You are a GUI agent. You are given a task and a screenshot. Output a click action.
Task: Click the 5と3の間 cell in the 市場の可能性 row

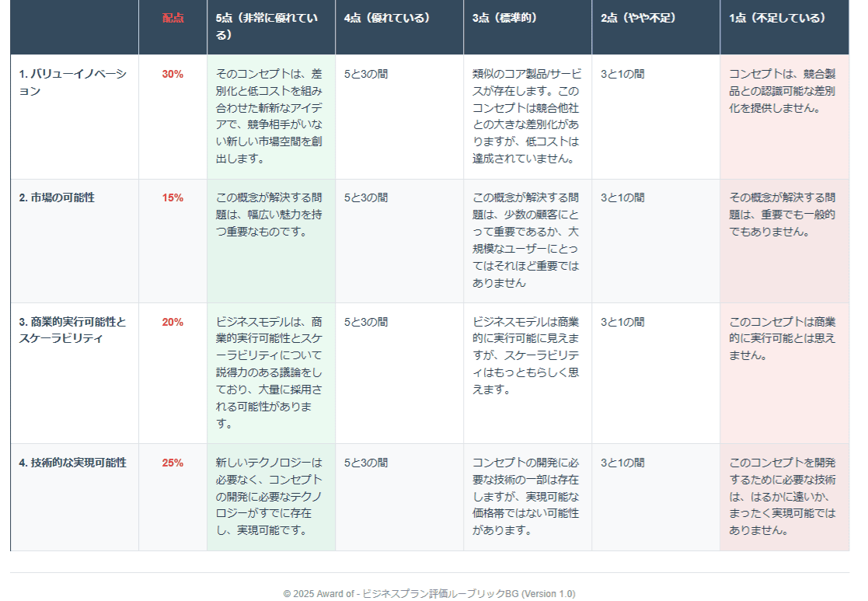[x=366, y=197]
